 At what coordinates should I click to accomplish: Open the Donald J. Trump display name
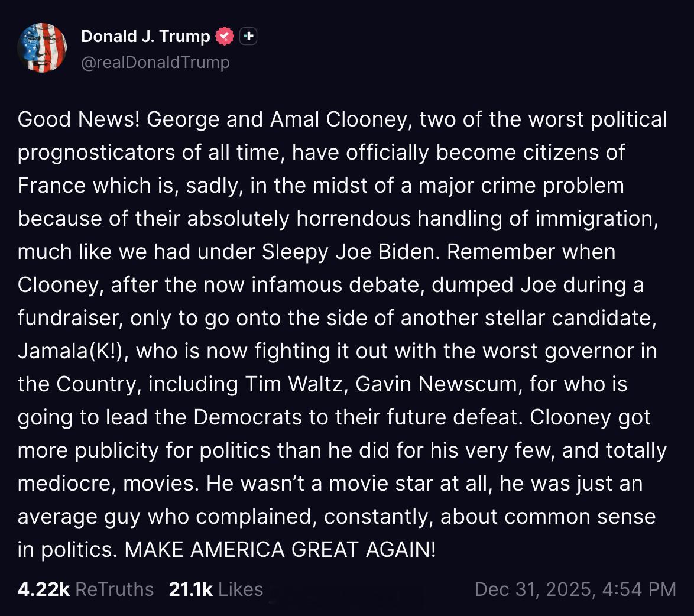[x=145, y=36]
